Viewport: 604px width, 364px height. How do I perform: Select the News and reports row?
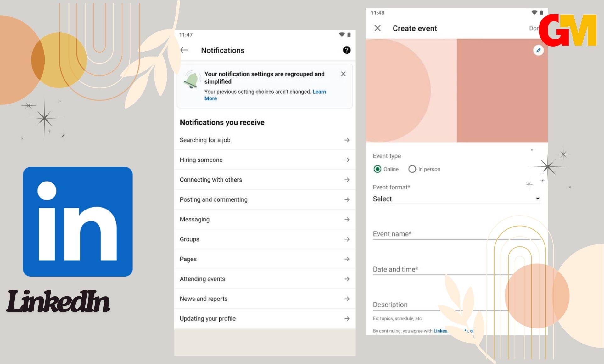tap(265, 299)
